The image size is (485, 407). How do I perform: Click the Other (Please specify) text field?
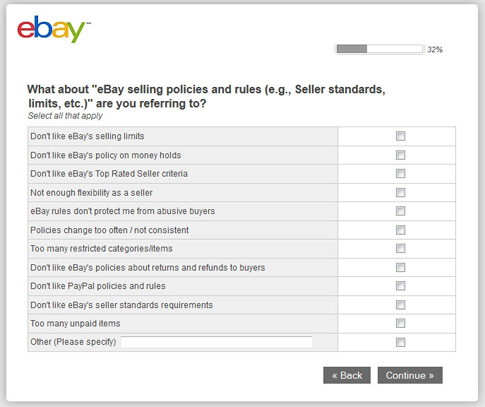pos(216,342)
